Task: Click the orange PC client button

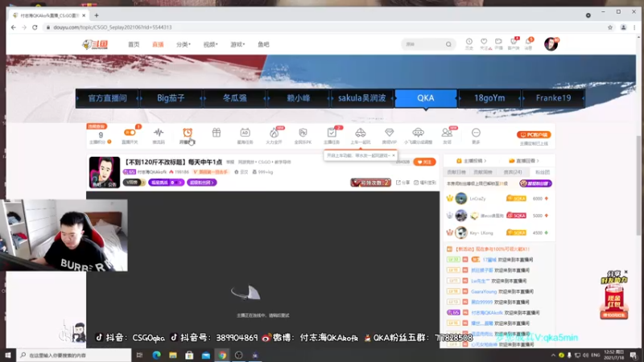Action: click(534, 134)
